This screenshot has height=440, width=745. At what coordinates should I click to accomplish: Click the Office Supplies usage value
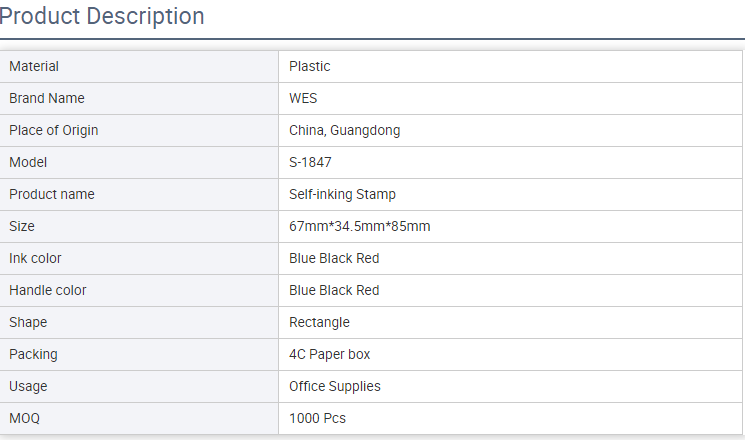click(x=334, y=386)
